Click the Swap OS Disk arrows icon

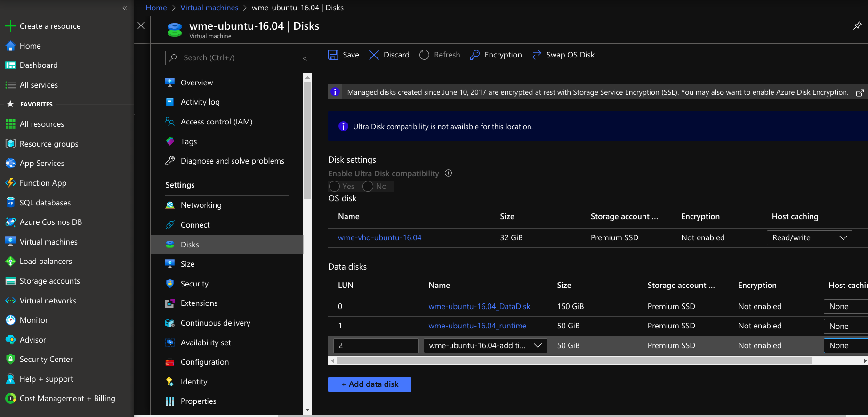tap(537, 55)
